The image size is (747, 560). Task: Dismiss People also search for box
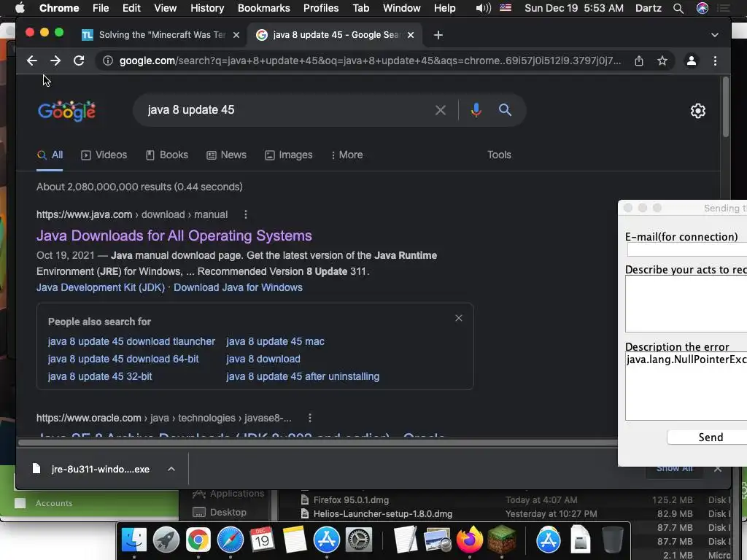(459, 318)
